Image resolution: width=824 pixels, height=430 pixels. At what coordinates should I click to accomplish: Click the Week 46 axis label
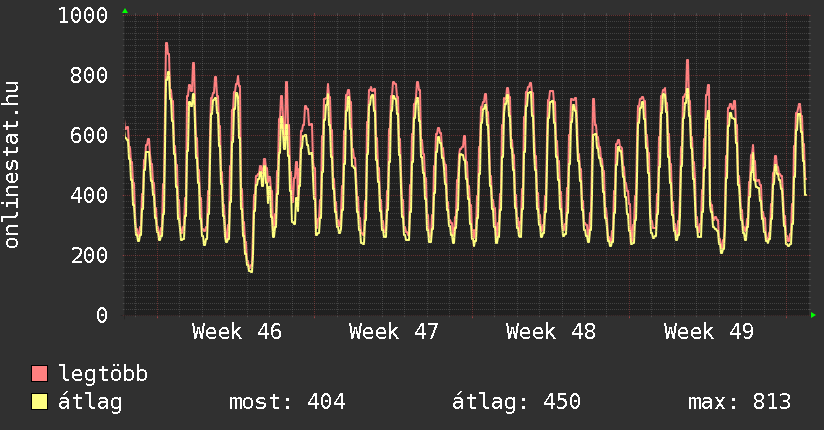[x=237, y=332]
